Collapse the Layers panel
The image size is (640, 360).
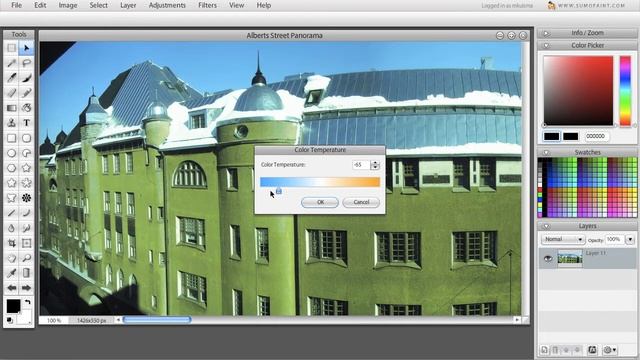(546, 226)
